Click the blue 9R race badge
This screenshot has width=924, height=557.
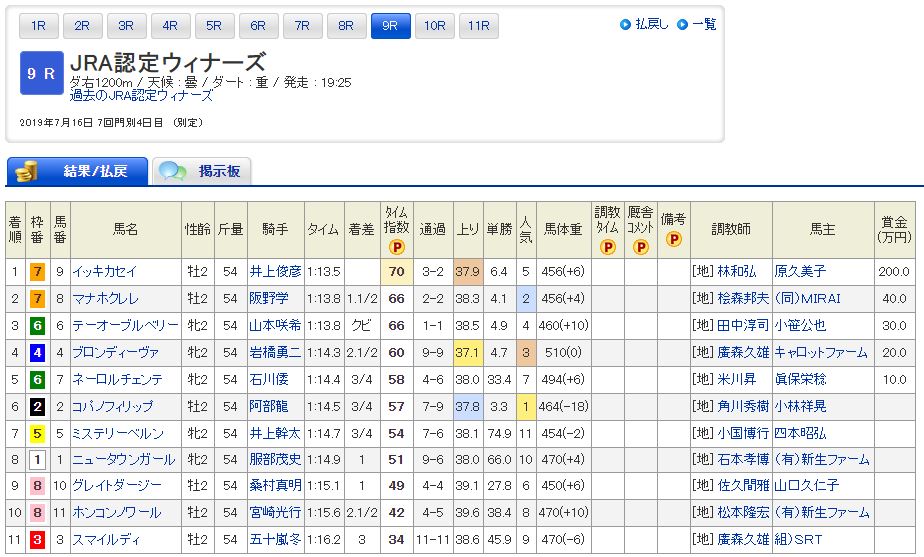coord(41,73)
